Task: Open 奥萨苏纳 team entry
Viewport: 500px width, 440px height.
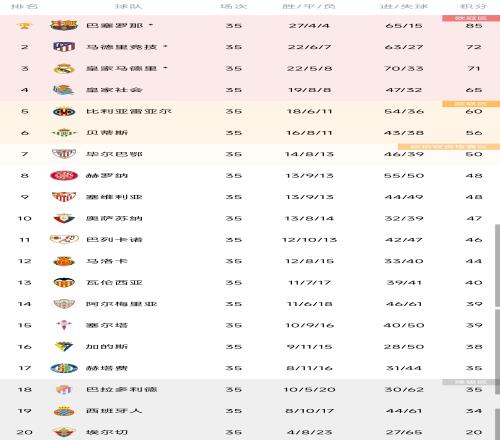Action: (114, 218)
